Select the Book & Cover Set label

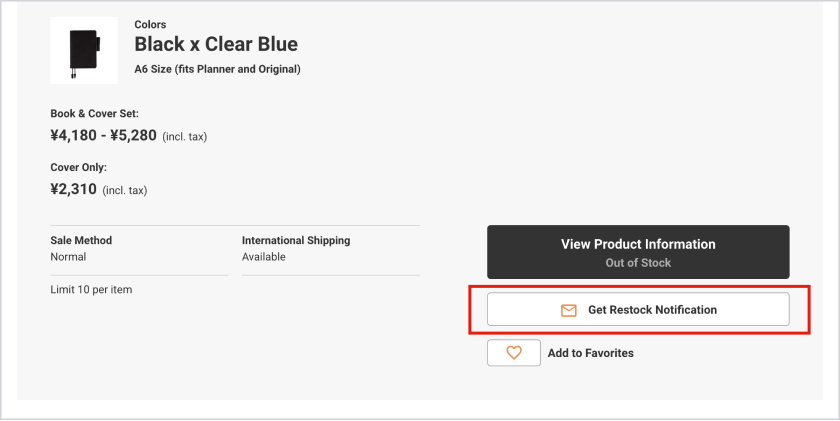point(94,114)
